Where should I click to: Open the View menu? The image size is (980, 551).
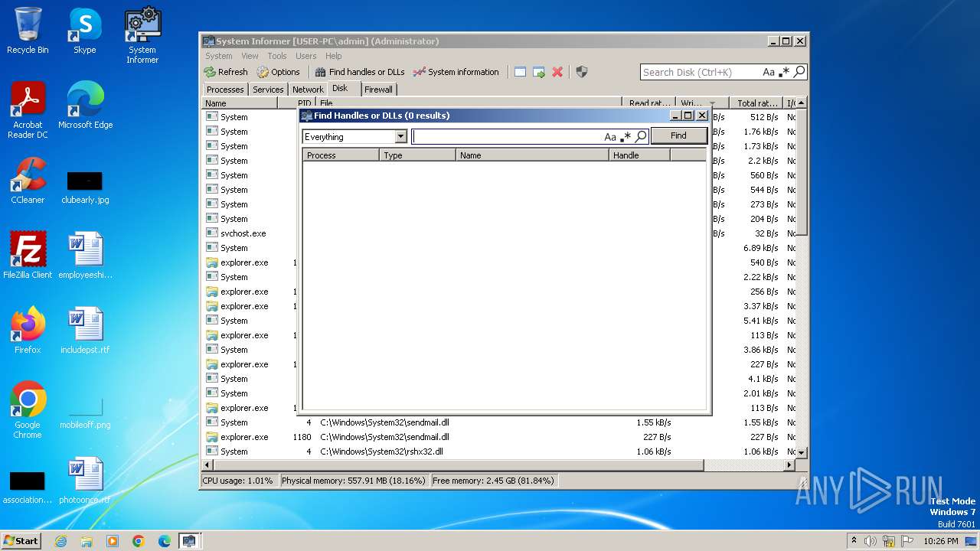pyautogui.click(x=250, y=56)
